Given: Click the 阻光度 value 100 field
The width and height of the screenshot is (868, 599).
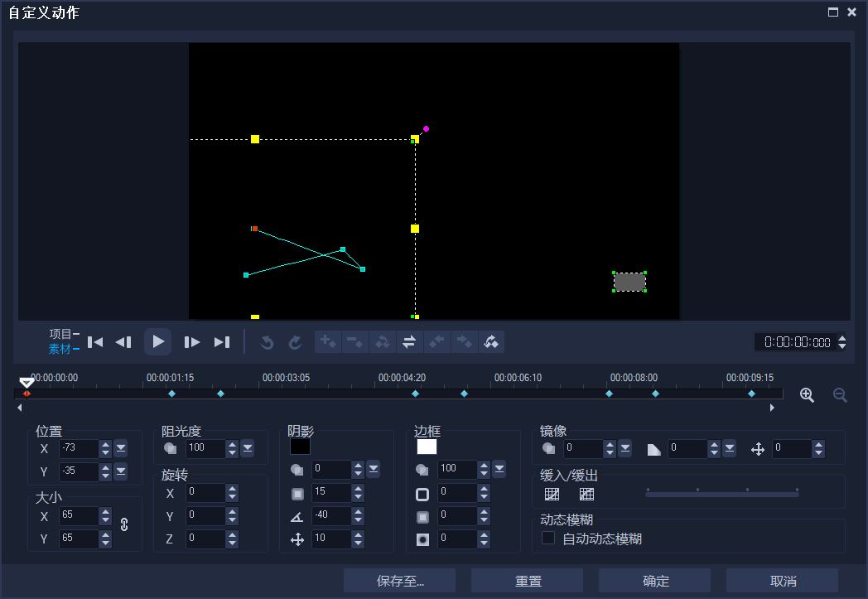Looking at the screenshot, I should [x=205, y=448].
